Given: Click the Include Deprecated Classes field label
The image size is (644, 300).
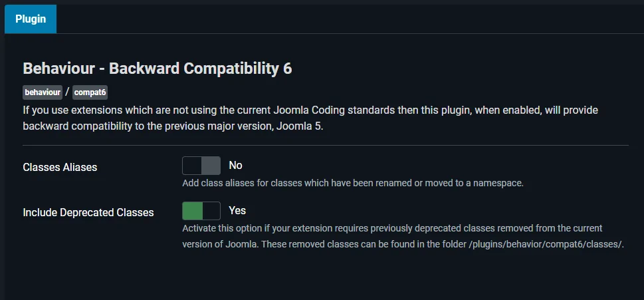Looking at the screenshot, I should click(x=88, y=212).
